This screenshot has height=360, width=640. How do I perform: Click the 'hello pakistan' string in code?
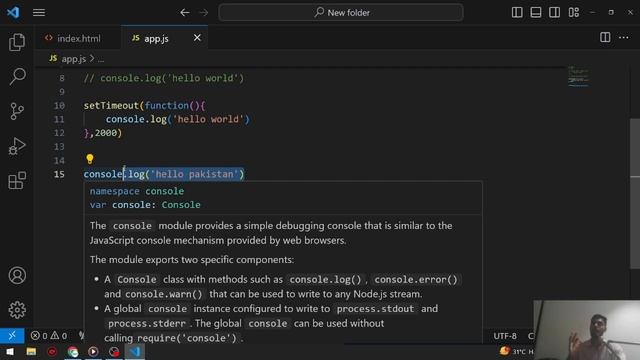194,174
